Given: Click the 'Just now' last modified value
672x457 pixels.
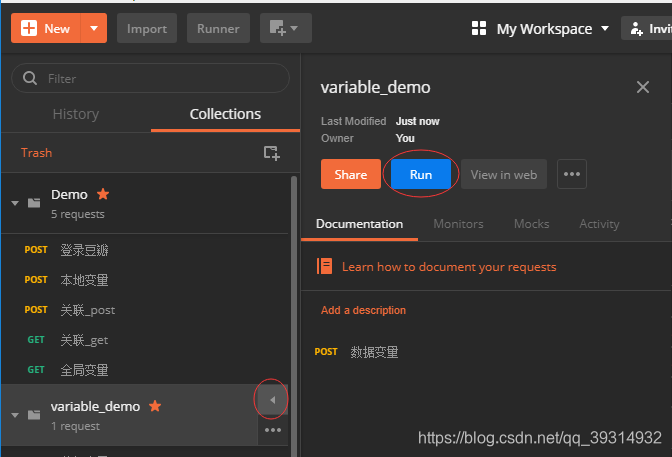Looking at the screenshot, I should pos(417,121).
